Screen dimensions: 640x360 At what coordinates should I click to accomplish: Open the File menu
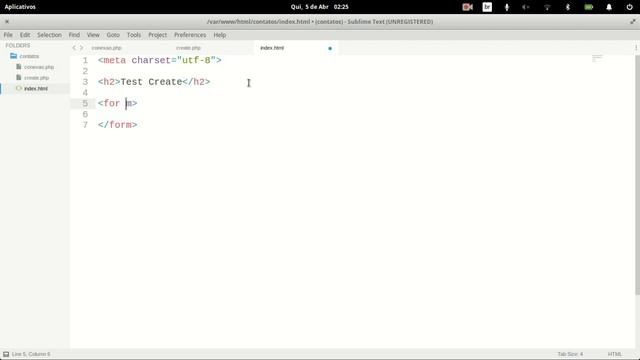pos(8,35)
